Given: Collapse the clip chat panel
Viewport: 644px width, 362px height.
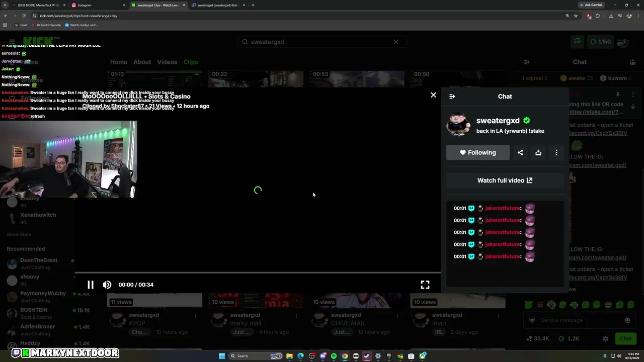Looking at the screenshot, I should [x=452, y=97].
